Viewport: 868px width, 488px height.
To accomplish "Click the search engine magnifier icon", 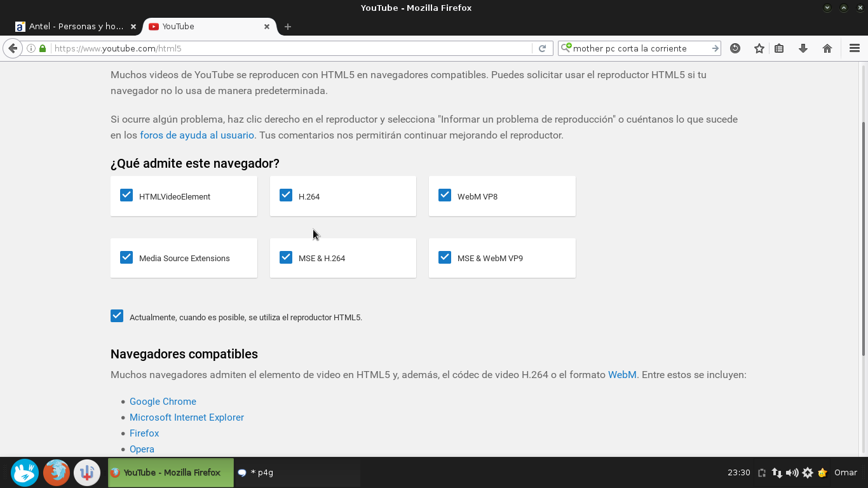I will (566, 48).
